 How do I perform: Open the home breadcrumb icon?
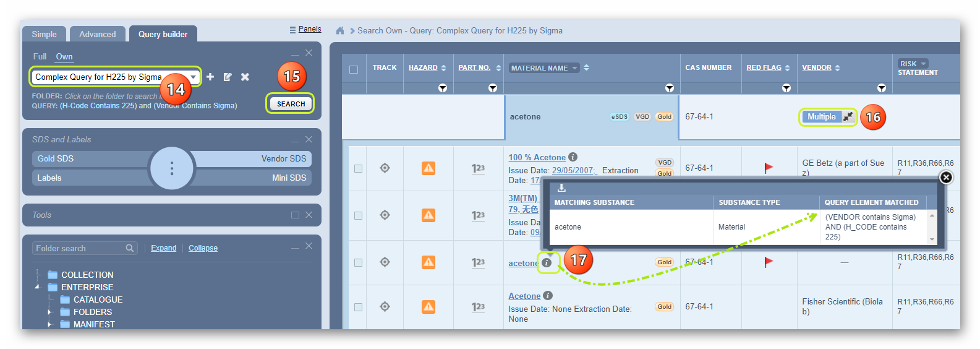340,30
